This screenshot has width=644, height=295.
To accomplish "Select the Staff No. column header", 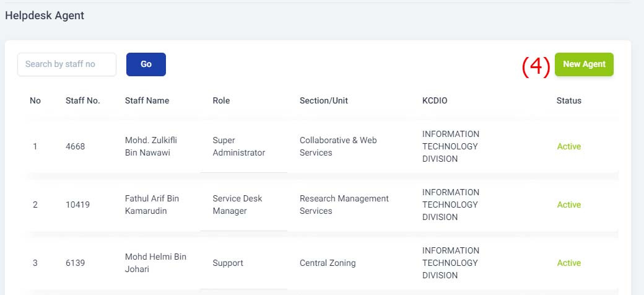I will [x=83, y=100].
